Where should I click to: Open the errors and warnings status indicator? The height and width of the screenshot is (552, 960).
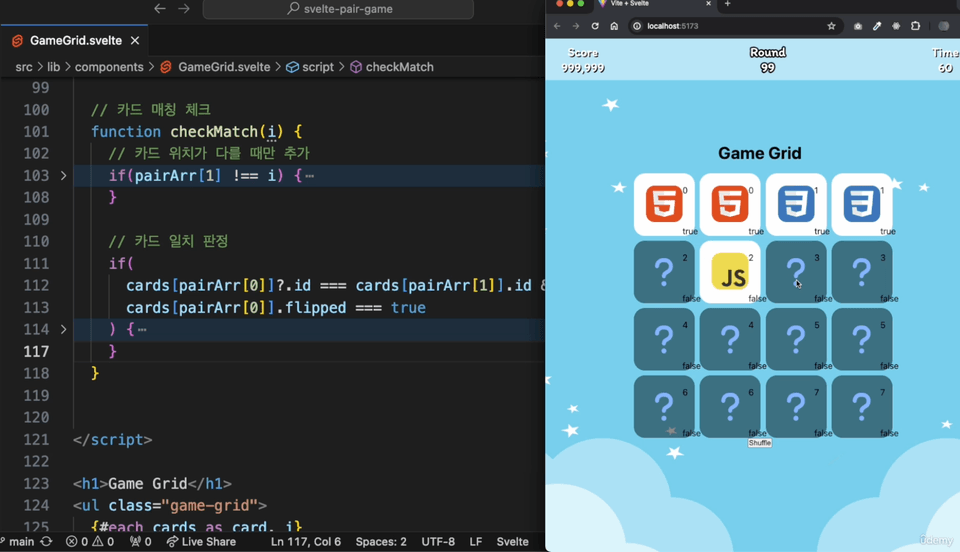coord(90,542)
